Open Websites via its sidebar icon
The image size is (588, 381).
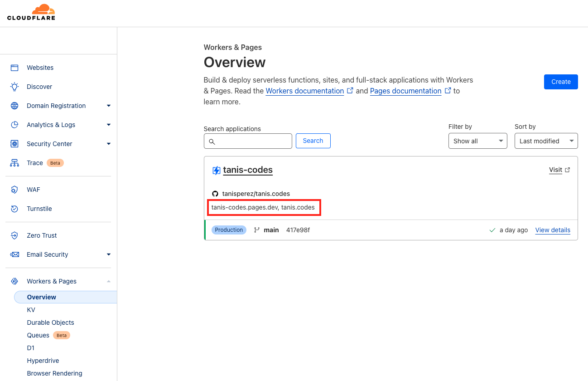14,68
